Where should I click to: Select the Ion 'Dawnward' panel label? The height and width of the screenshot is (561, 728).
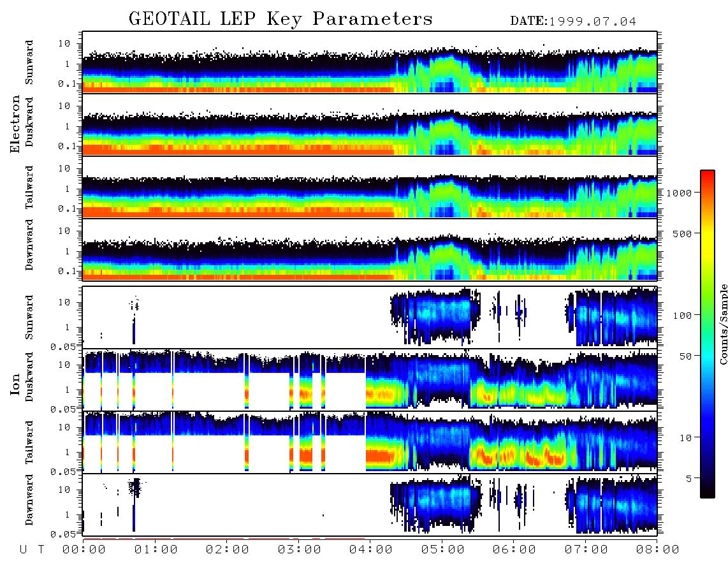(x=29, y=500)
